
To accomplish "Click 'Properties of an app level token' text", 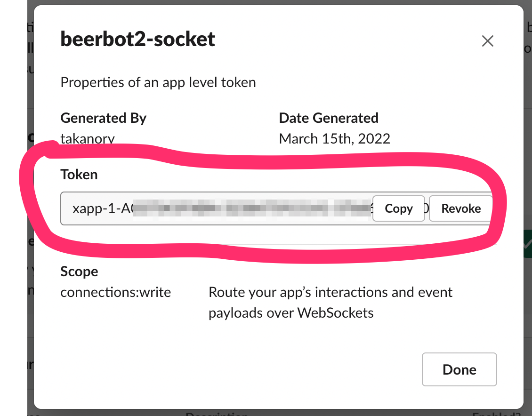I will [x=158, y=83].
